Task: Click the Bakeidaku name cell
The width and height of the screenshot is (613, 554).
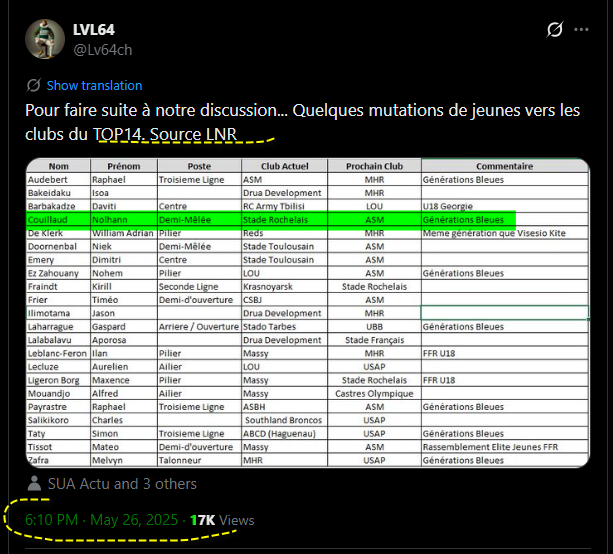Action: 59,193
